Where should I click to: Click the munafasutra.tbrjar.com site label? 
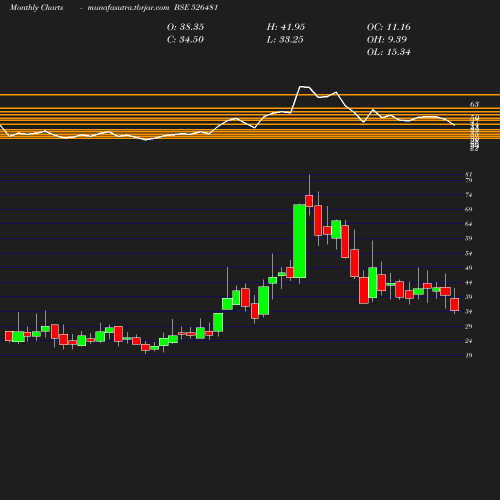click(x=128, y=8)
